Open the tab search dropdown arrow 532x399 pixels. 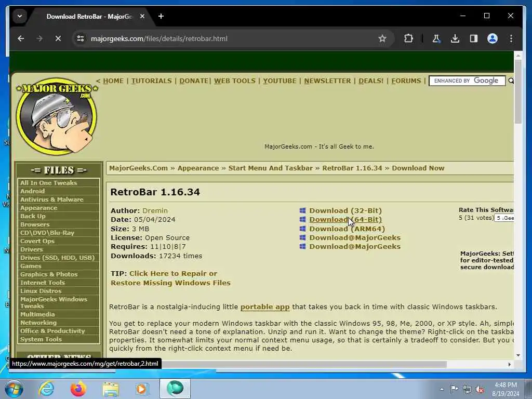(x=20, y=16)
